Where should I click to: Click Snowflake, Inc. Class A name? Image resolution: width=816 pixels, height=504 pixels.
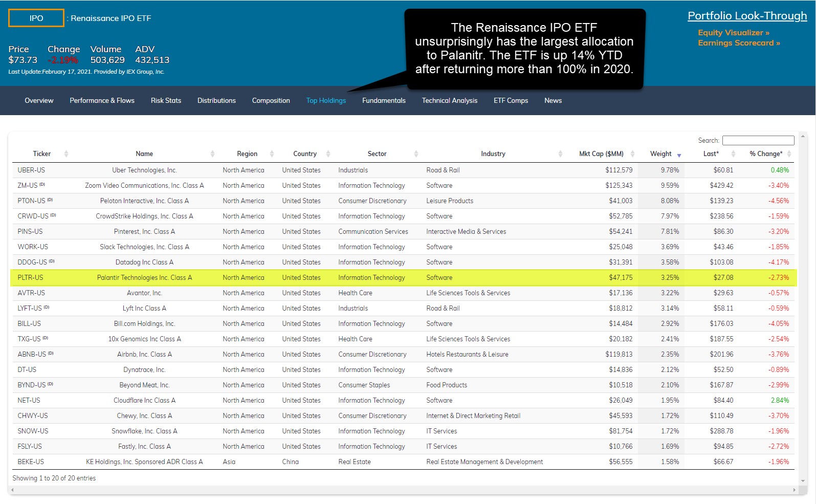pyautogui.click(x=144, y=431)
